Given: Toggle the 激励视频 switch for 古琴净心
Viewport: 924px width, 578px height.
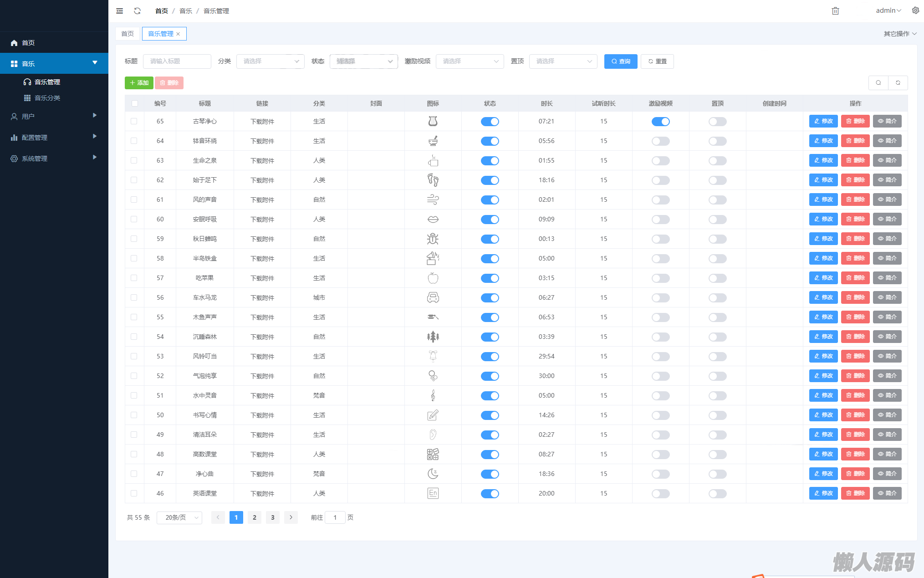Looking at the screenshot, I should [x=660, y=122].
